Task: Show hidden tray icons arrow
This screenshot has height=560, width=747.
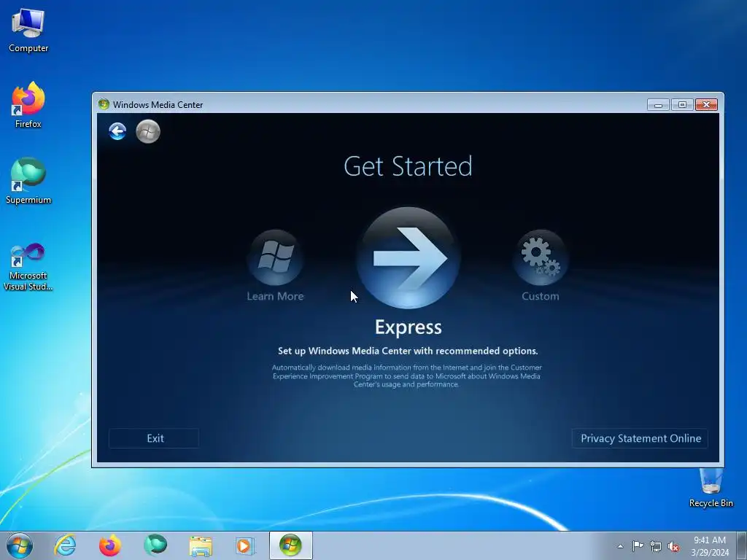Action: (620, 546)
